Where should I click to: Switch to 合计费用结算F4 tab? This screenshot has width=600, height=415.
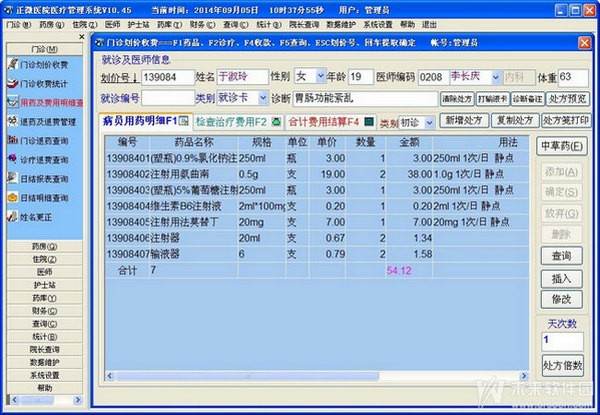[x=323, y=122]
